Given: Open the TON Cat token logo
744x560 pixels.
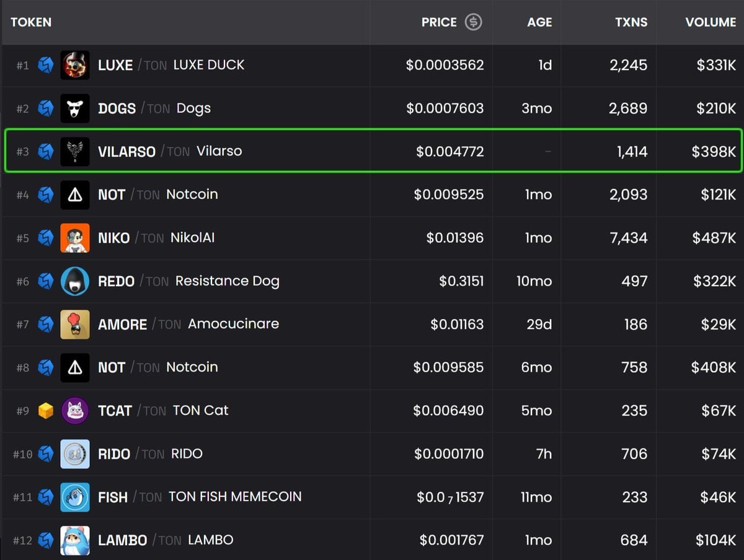Looking at the screenshot, I should (x=75, y=411).
